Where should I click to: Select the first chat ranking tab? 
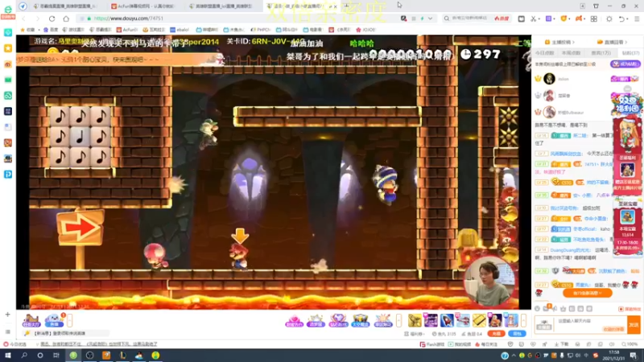point(545,53)
